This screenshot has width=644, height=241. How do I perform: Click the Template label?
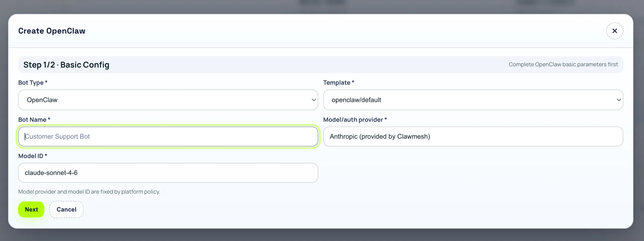[339, 83]
